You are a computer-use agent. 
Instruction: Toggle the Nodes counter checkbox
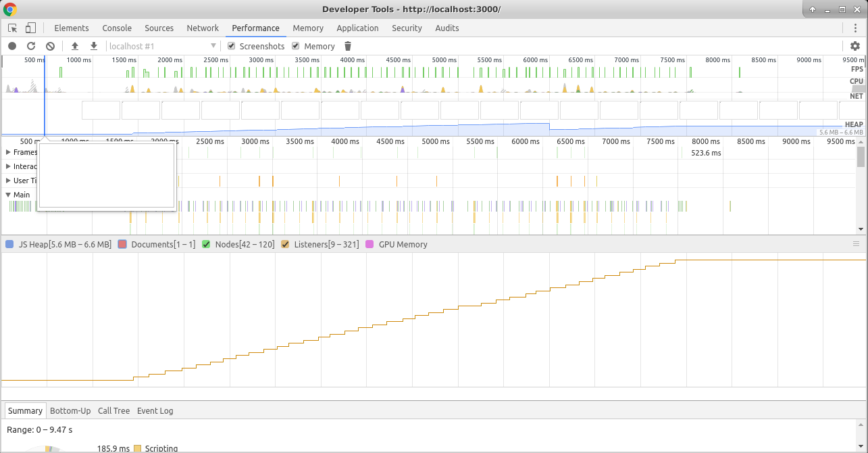206,244
